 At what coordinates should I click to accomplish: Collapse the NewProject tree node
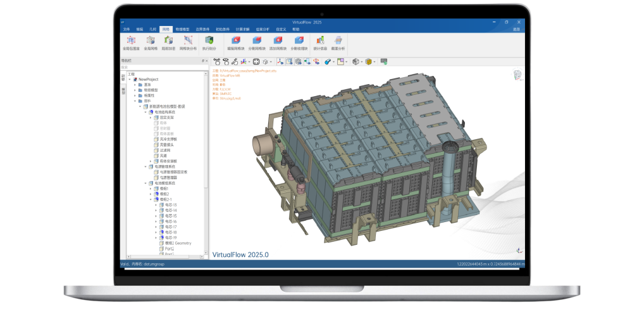point(129,79)
